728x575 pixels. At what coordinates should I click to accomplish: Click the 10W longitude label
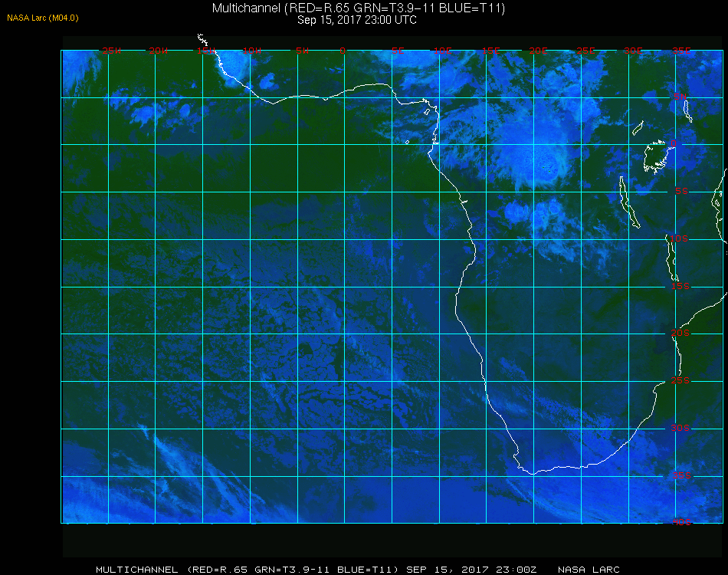(x=252, y=51)
